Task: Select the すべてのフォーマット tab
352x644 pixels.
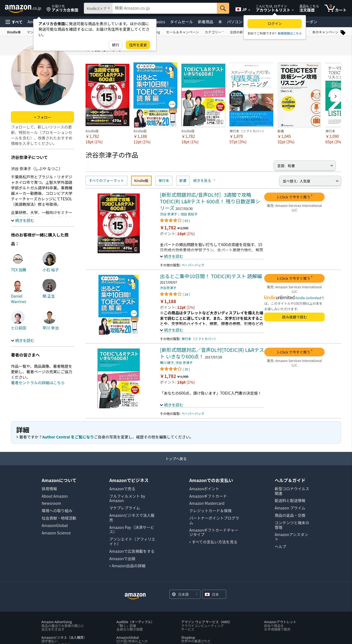Action: click(x=106, y=181)
